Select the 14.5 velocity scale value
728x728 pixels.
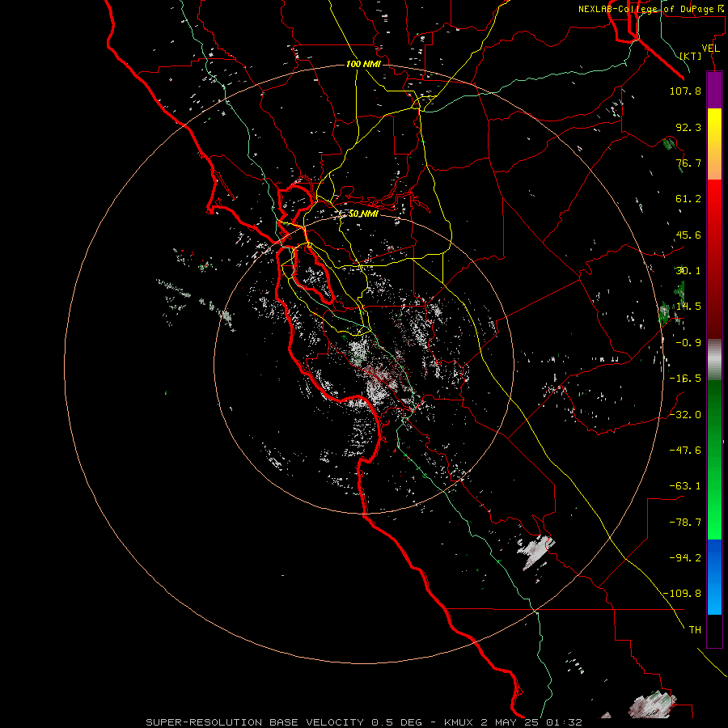click(x=688, y=307)
